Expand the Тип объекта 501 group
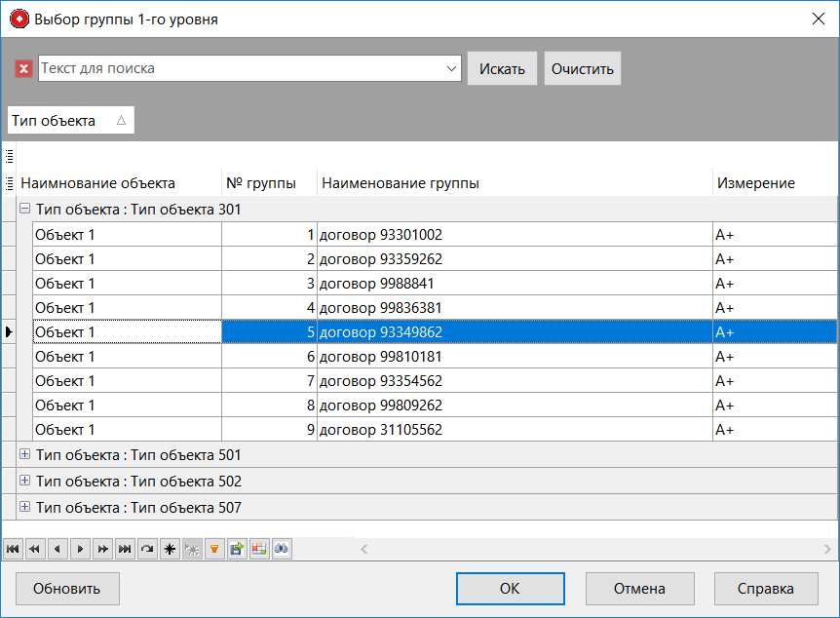Viewport: 840px width, 618px height. [24, 455]
